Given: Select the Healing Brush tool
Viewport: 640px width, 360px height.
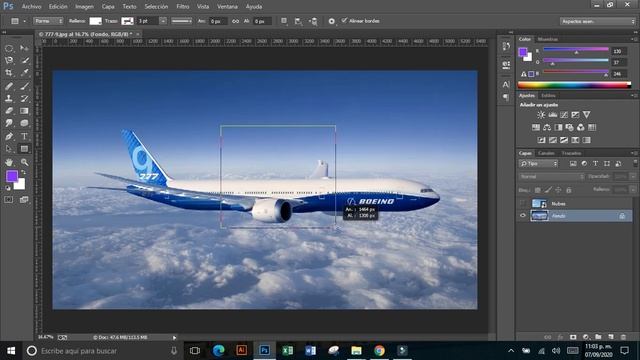Looking at the screenshot, I should [x=9, y=86].
